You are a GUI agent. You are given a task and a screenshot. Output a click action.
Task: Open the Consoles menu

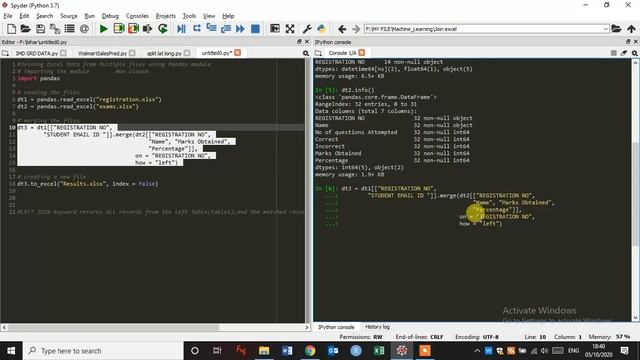point(137,16)
